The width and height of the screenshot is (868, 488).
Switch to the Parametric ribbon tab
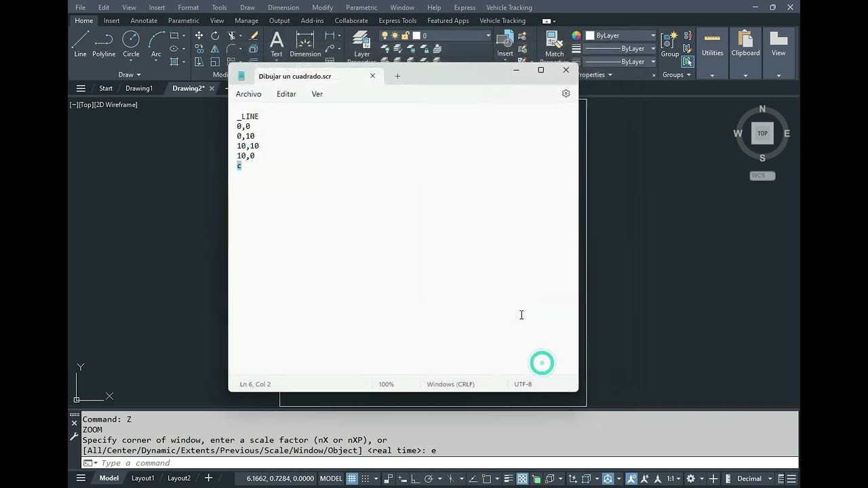pos(184,20)
